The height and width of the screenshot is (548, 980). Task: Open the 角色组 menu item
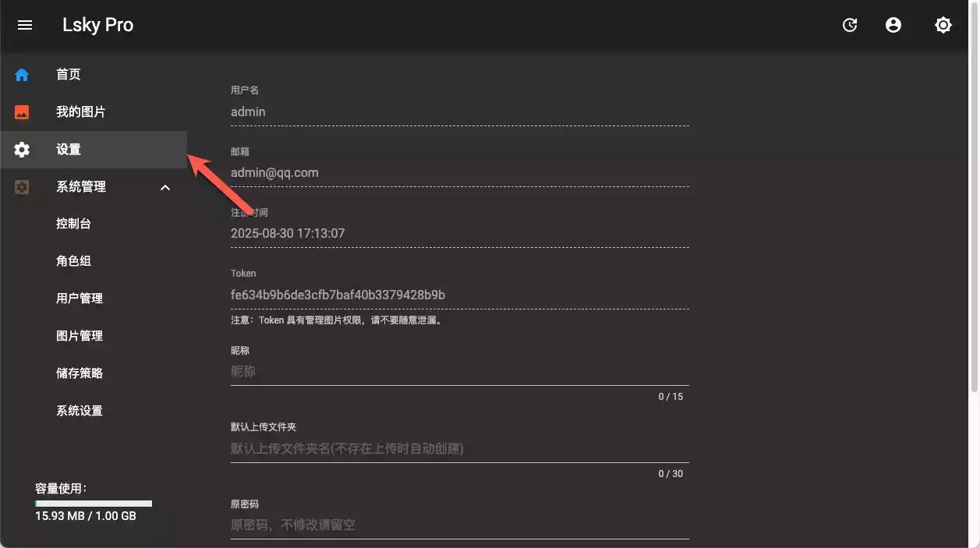pos(73,261)
